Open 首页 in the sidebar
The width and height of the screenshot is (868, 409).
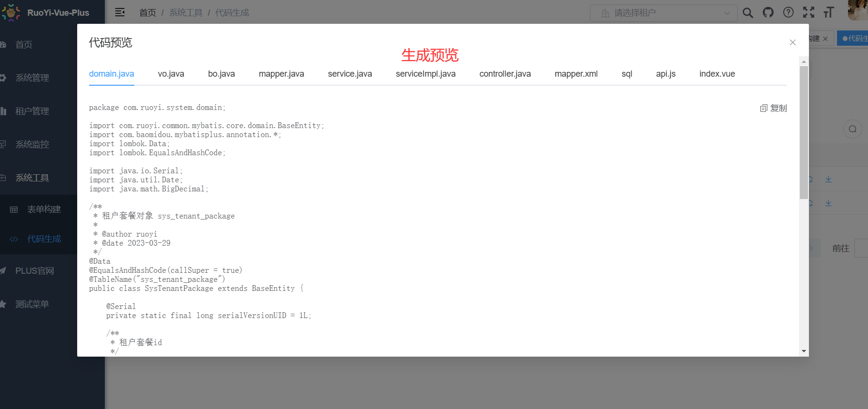coord(24,45)
